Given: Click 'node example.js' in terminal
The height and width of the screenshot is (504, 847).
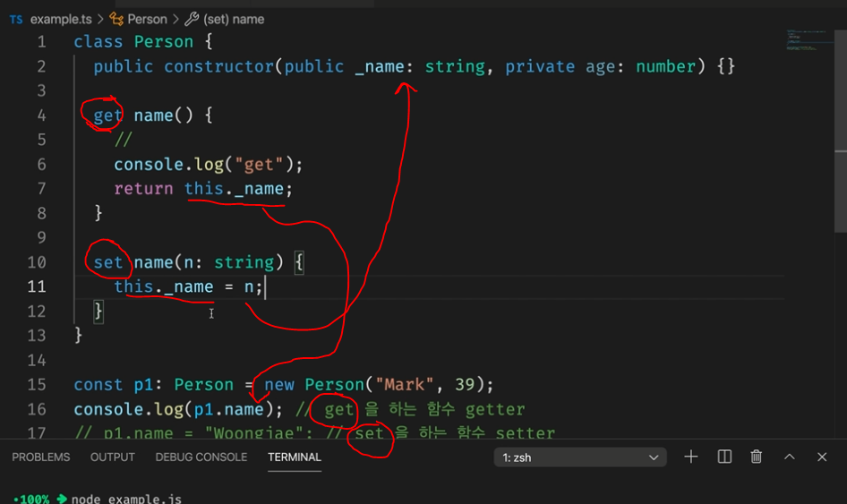Looking at the screenshot, I should coord(126,499).
